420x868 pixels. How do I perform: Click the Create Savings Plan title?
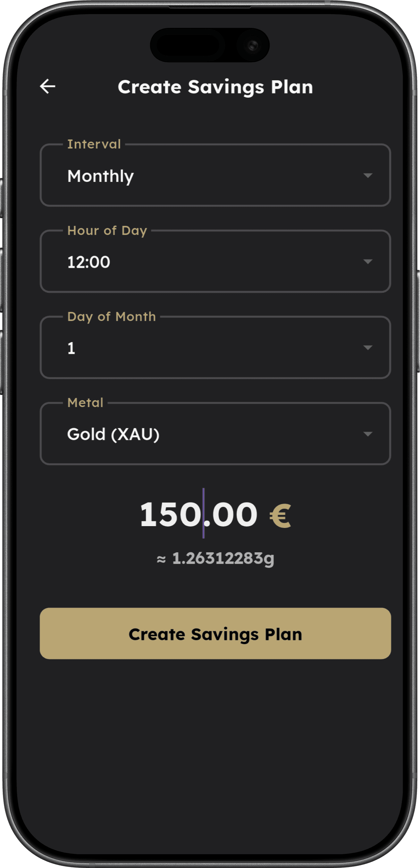(216, 87)
